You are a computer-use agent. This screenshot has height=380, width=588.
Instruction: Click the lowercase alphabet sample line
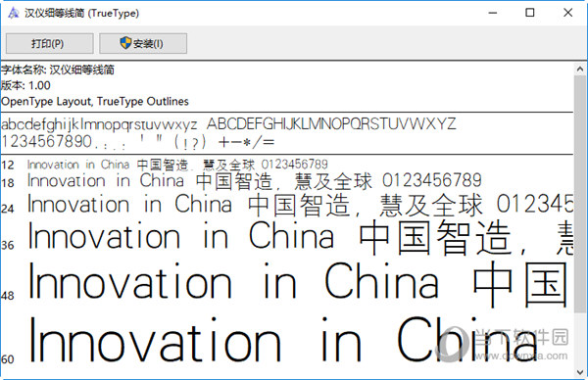pos(99,124)
